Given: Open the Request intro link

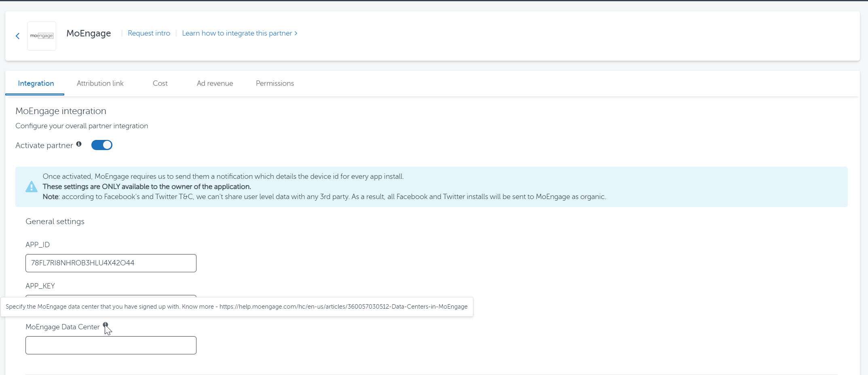Looking at the screenshot, I should [x=149, y=33].
